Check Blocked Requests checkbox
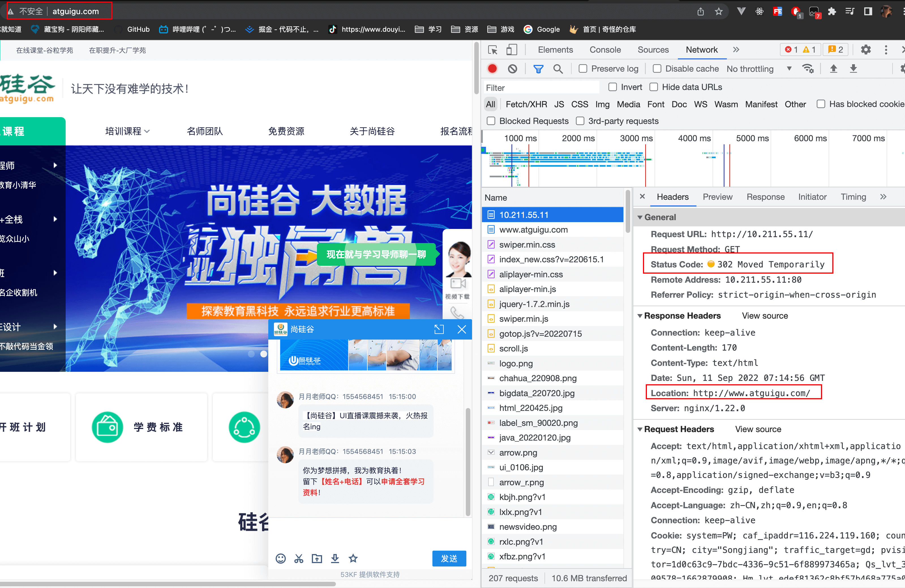The height and width of the screenshot is (588, 905). [491, 121]
